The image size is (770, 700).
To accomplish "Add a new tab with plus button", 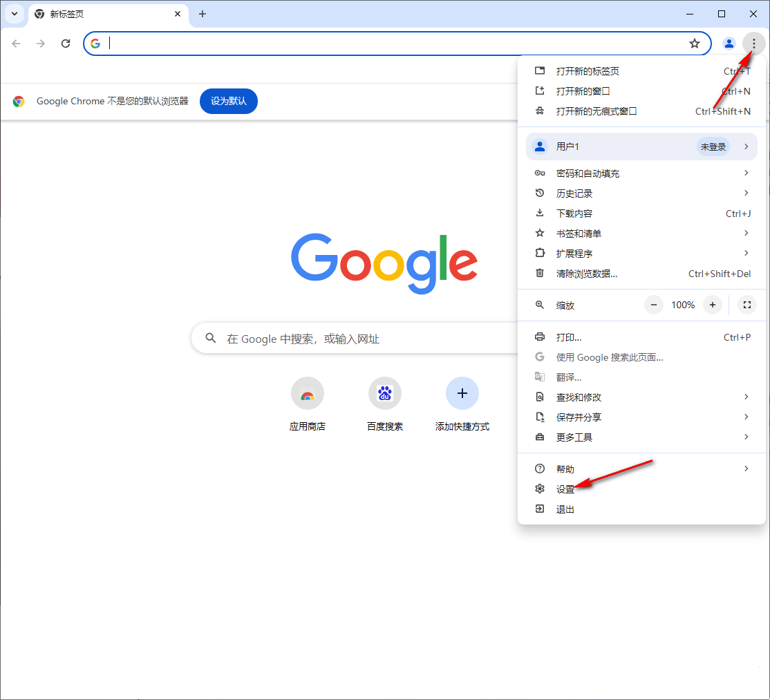I will click(203, 14).
